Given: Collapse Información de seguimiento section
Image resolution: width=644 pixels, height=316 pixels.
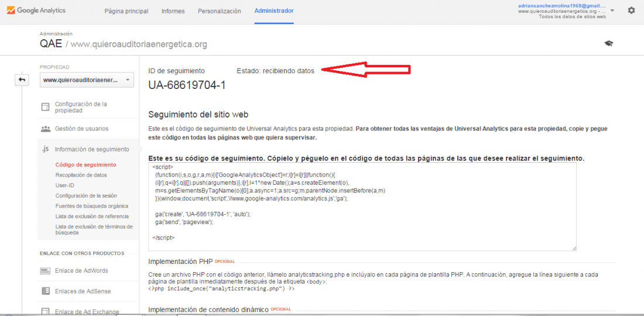Looking at the screenshot, I should (92, 149).
